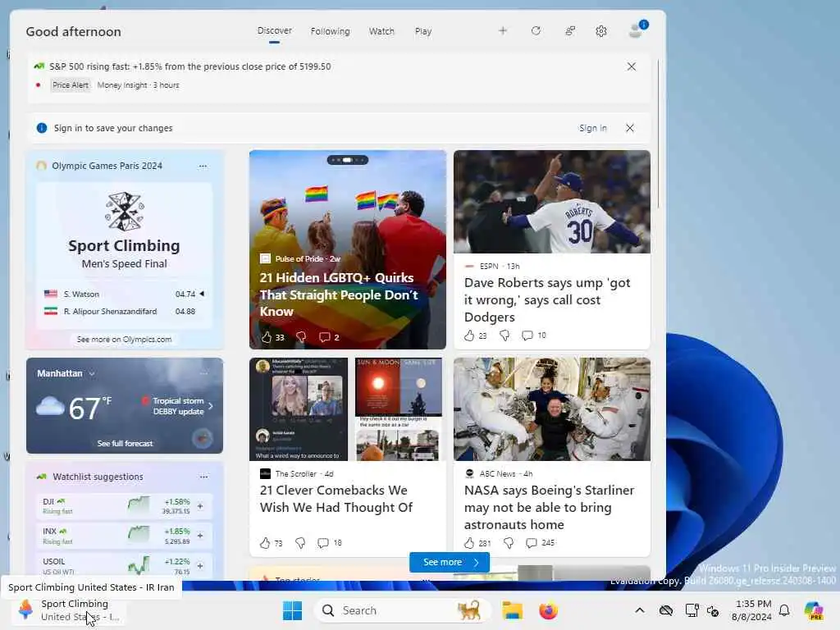
Task: Click the astronauts photo thumbnail
Action: 552,409
